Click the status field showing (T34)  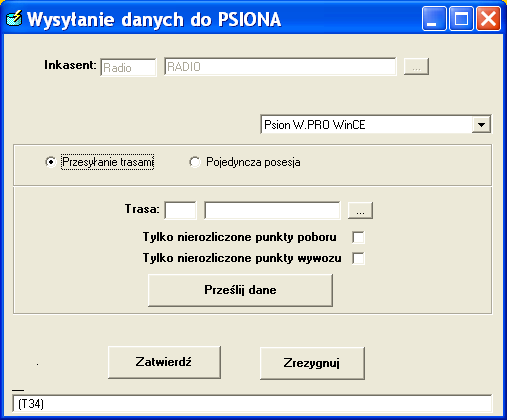click(x=252, y=404)
